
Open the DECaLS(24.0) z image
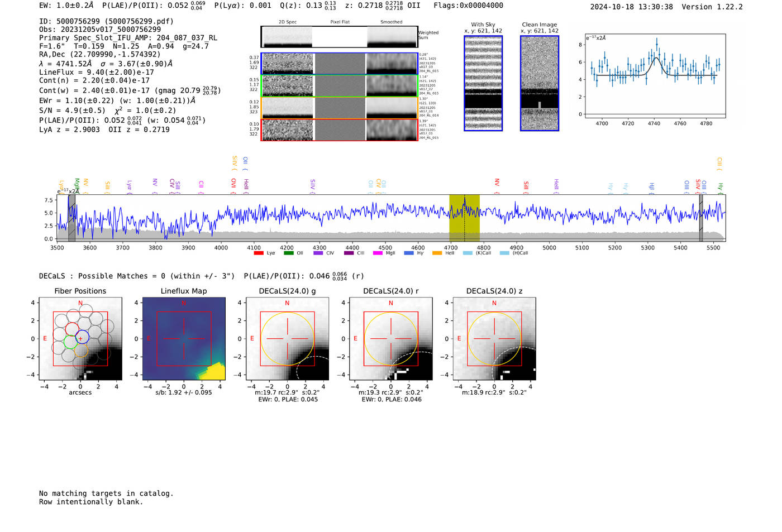[494, 339]
